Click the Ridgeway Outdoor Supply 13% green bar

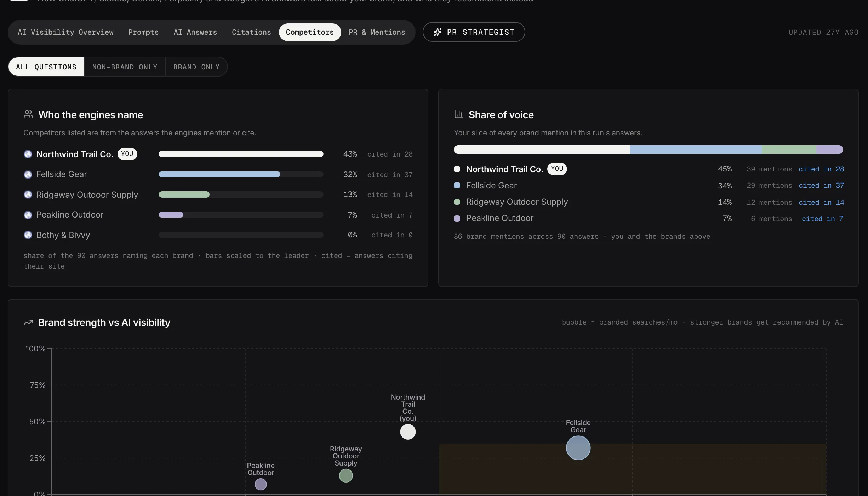184,195
